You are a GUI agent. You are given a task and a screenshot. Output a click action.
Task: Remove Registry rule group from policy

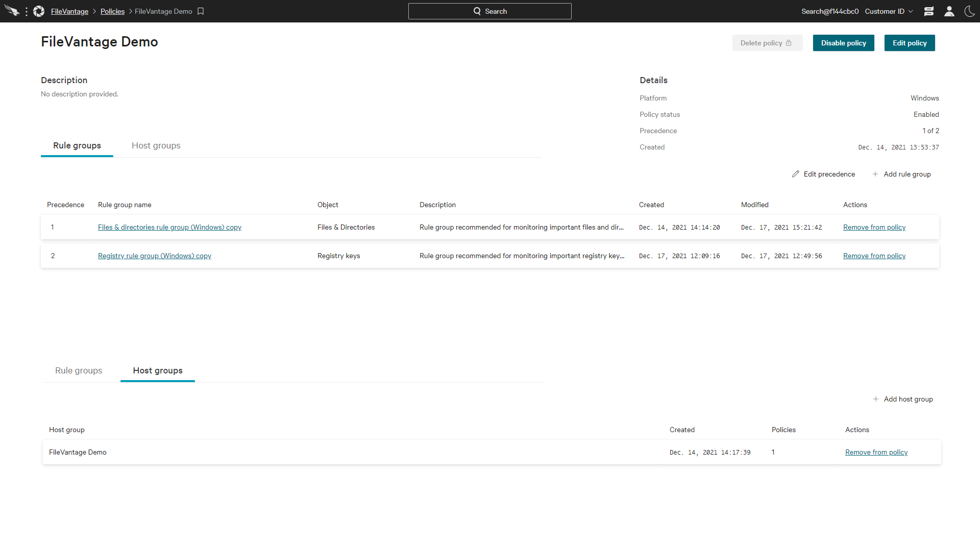874,256
